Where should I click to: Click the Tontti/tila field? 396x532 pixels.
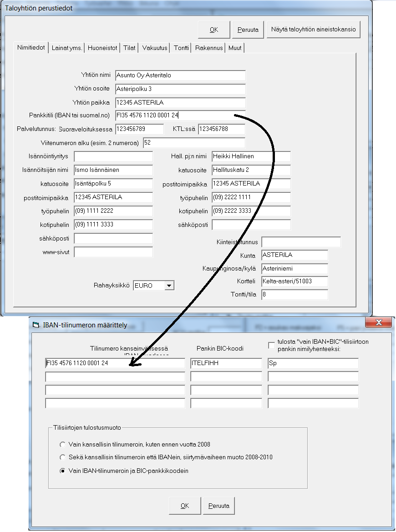295,295
